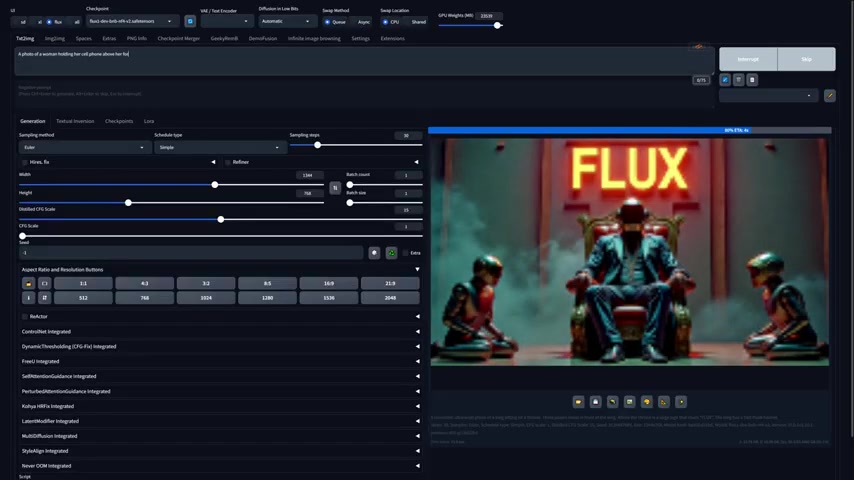Open the Sampling method dropdown
The width and height of the screenshot is (854, 480).
tap(84, 147)
